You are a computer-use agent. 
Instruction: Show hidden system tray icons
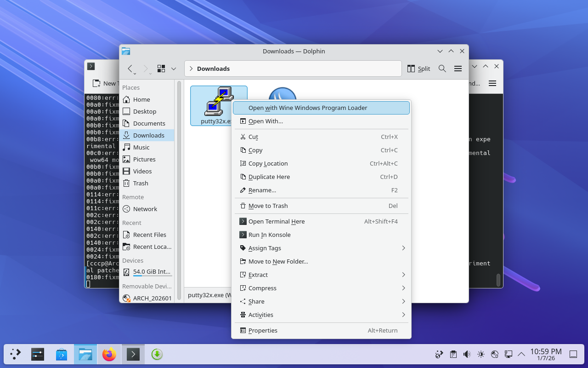tap(521, 354)
